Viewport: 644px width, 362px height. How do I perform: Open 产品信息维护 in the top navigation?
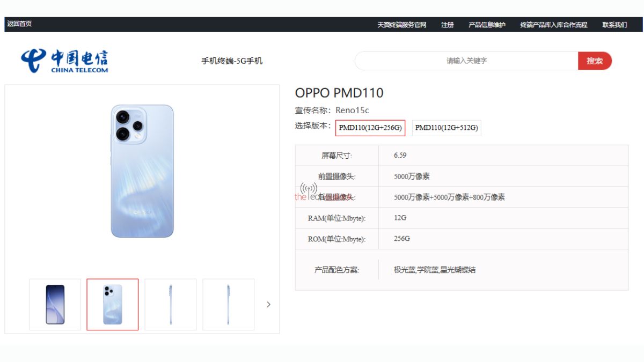point(487,25)
